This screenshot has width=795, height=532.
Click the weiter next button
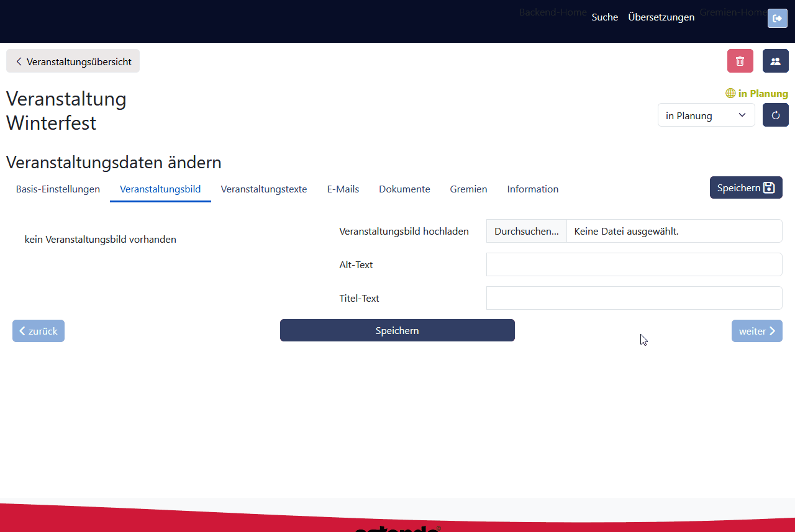[x=756, y=331]
